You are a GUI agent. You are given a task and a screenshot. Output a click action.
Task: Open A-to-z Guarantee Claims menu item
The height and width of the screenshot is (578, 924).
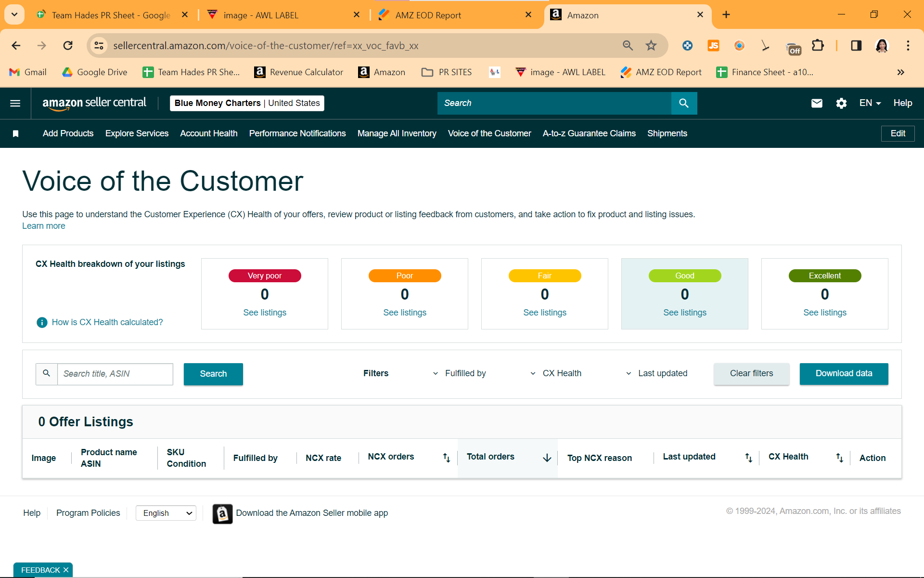(589, 133)
